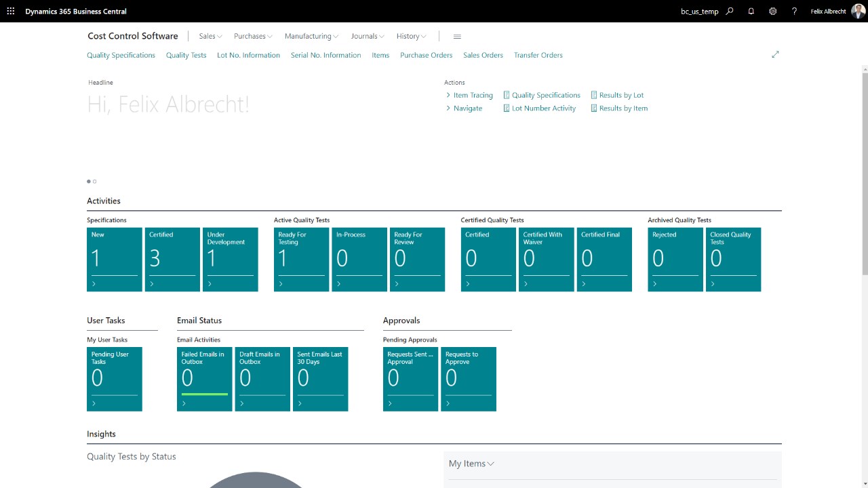The image size is (868, 488).
Task: Click the arrow on the Failed Emails in Outbox tile
Action: [184, 403]
